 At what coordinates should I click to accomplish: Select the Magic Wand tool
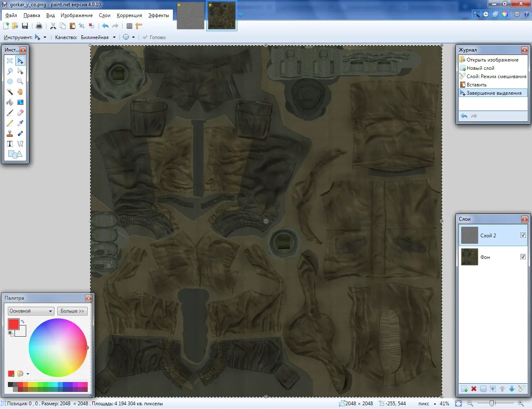(x=10, y=92)
